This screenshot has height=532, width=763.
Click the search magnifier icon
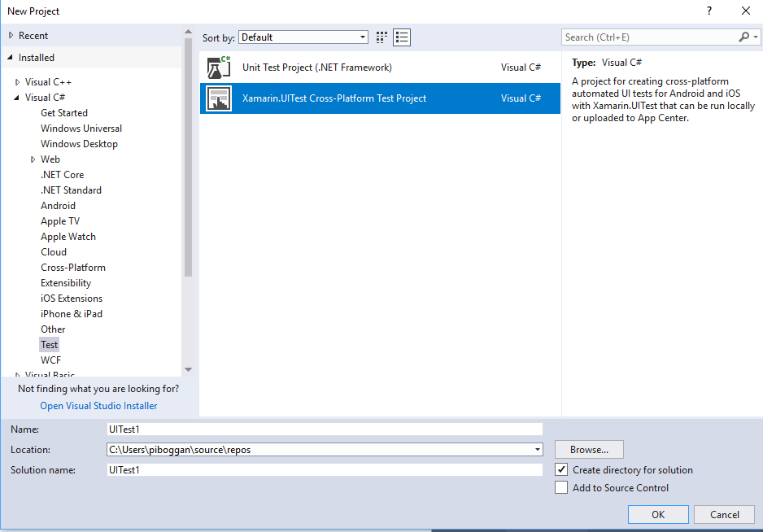click(x=743, y=37)
